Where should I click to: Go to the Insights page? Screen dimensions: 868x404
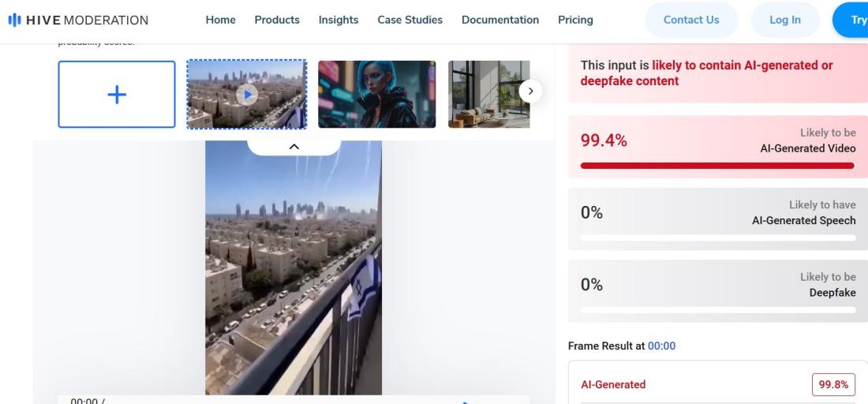339,20
